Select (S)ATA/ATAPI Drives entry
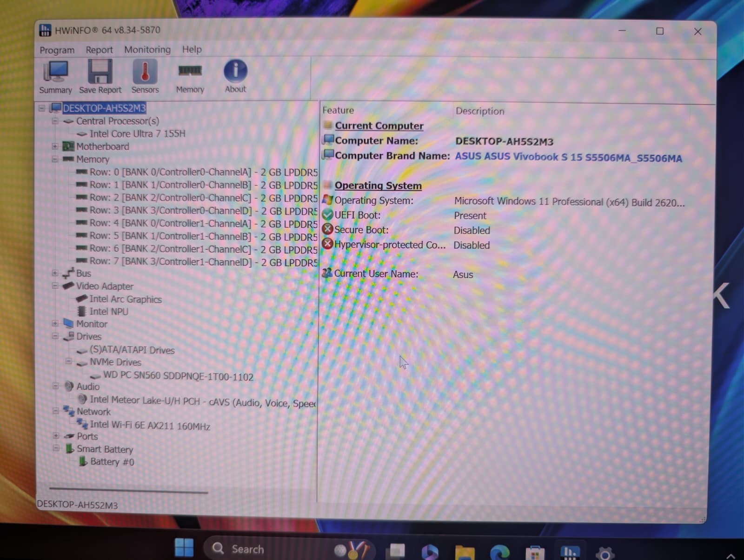The image size is (744, 560). pos(132,350)
